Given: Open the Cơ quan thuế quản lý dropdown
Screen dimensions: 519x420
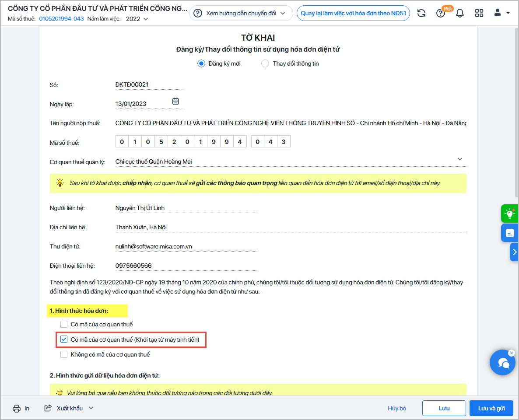Looking at the screenshot, I should (459, 159).
